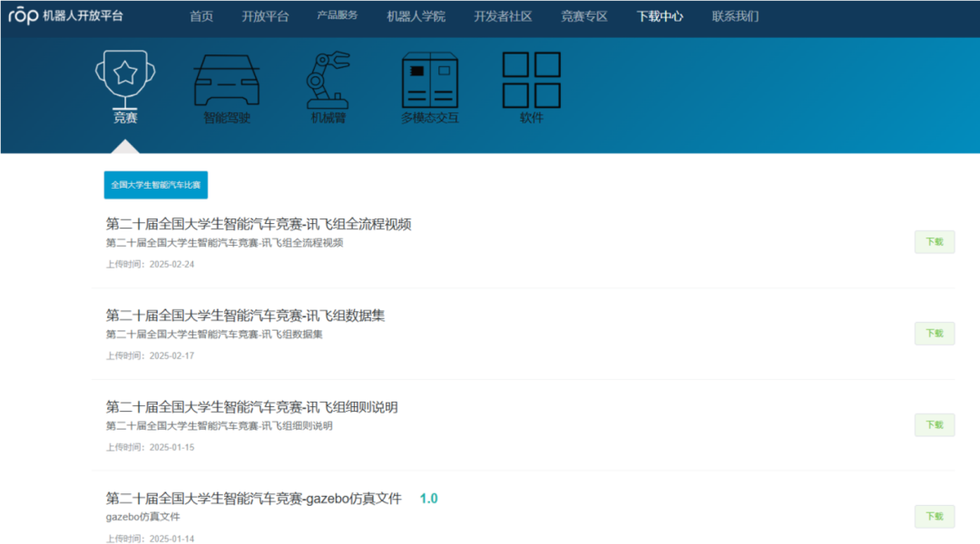Viewport: 980px width, 544px height.
Task: Click the 全国大学生智能汽车比赛 filter button
Action: click(x=156, y=185)
